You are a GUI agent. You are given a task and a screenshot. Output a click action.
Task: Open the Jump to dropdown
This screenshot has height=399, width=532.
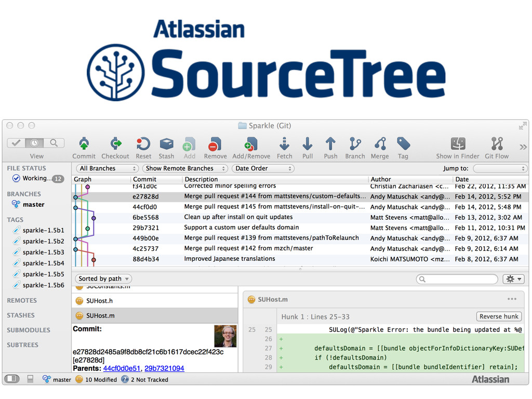(500, 168)
